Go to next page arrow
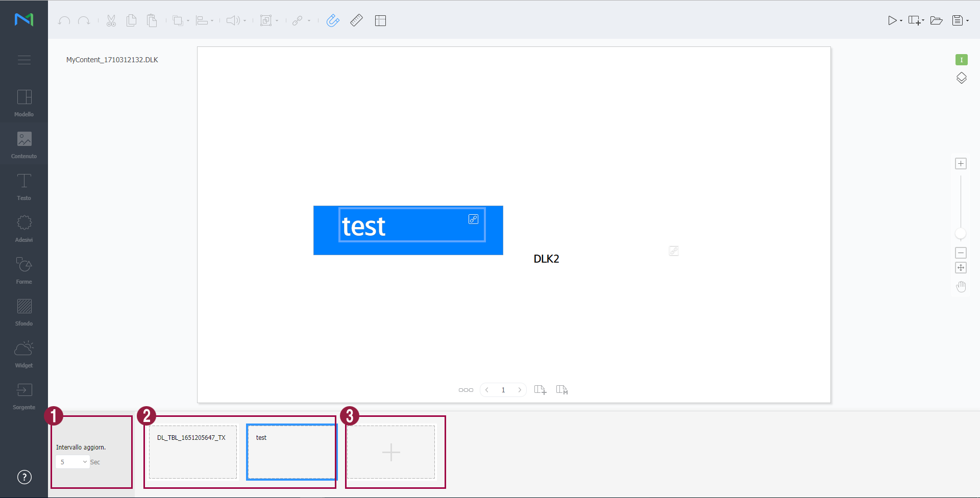Viewport: 980px width, 498px height. (x=520, y=390)
